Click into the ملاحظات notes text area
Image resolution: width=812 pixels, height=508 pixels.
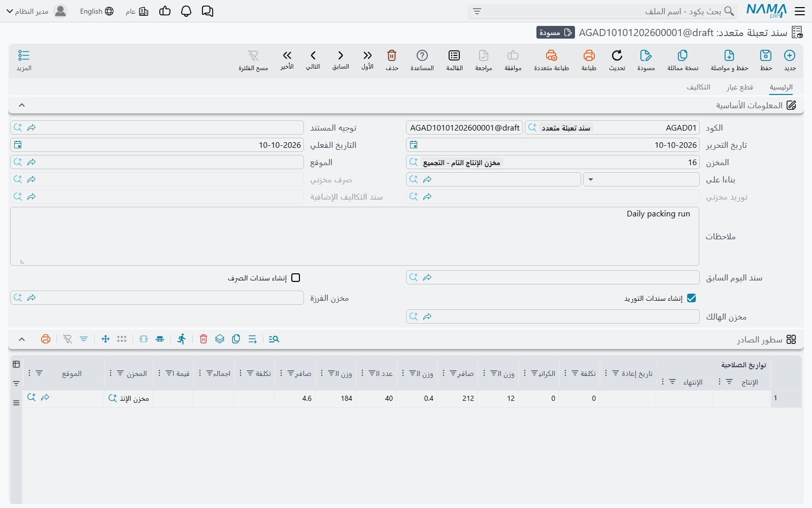pos(355,236)
